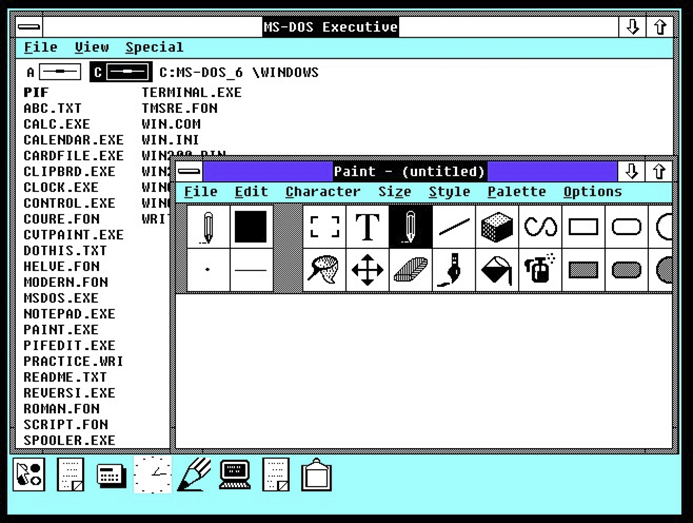Restore the minimized Clock icon
Screen dimensions: 693x523
153,474
